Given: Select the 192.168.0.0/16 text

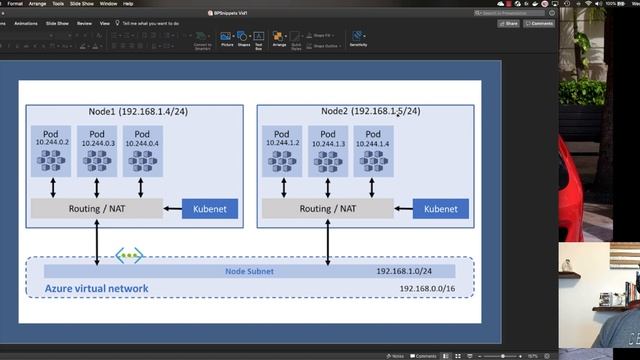Looking at the screenshot, I should [x=427, y=288].
